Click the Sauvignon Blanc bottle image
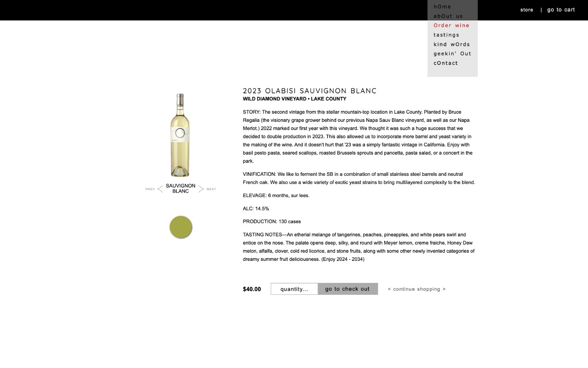 [x=180, y=135]
